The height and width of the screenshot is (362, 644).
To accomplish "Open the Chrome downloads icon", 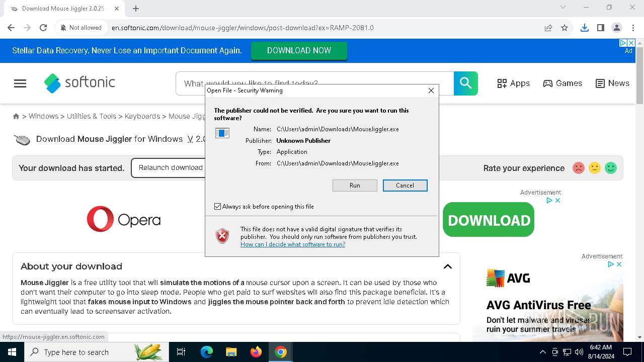I will click(585, 28).
